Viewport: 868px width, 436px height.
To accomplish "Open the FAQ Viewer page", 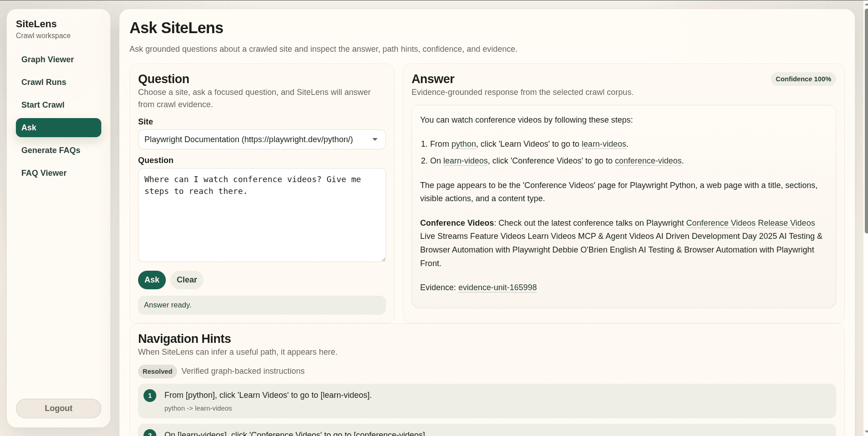I will [x=58, y=173].
